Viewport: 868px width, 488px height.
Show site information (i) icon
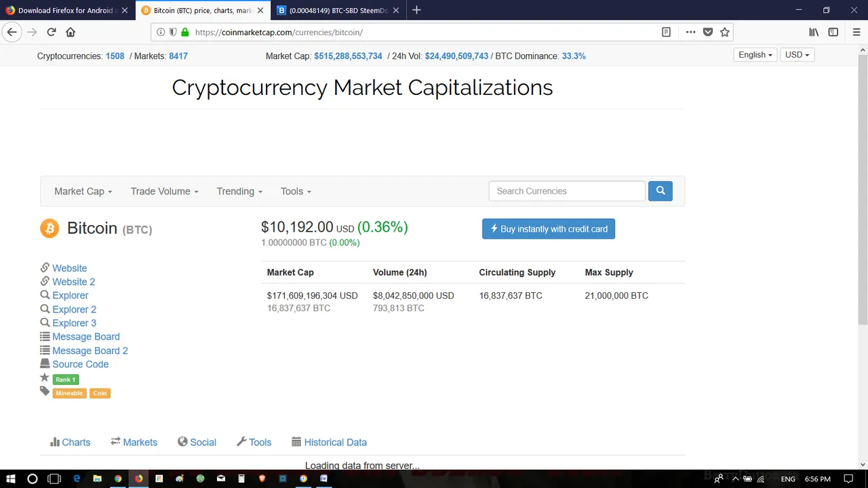(161, 32)
